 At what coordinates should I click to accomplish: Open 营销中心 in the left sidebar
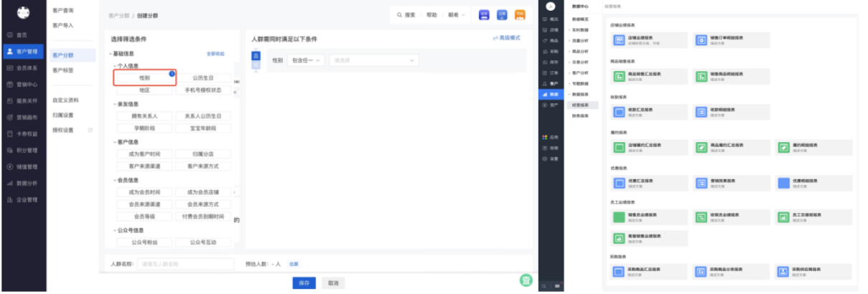pos(23,85)
